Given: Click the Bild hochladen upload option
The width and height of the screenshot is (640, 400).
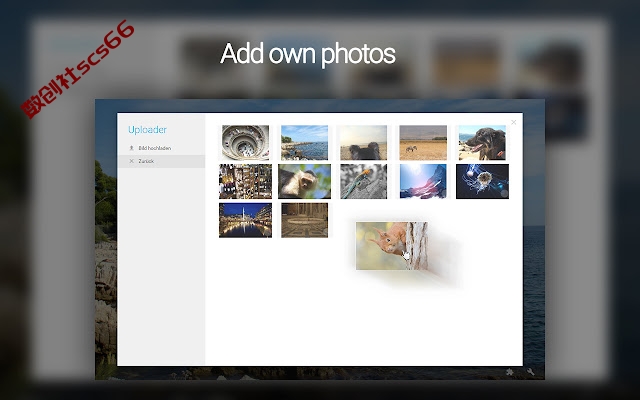Looking at the screenshot, I should click(x=161, y=148).
